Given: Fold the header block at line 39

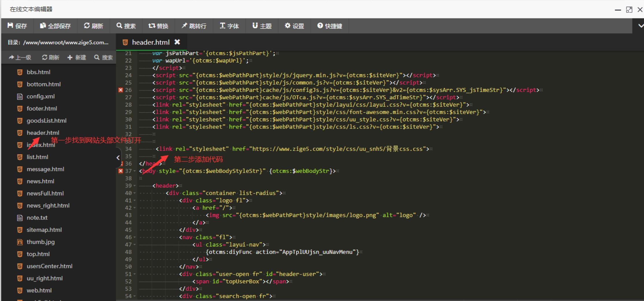Looking at the screenshot, I should 134,186.
